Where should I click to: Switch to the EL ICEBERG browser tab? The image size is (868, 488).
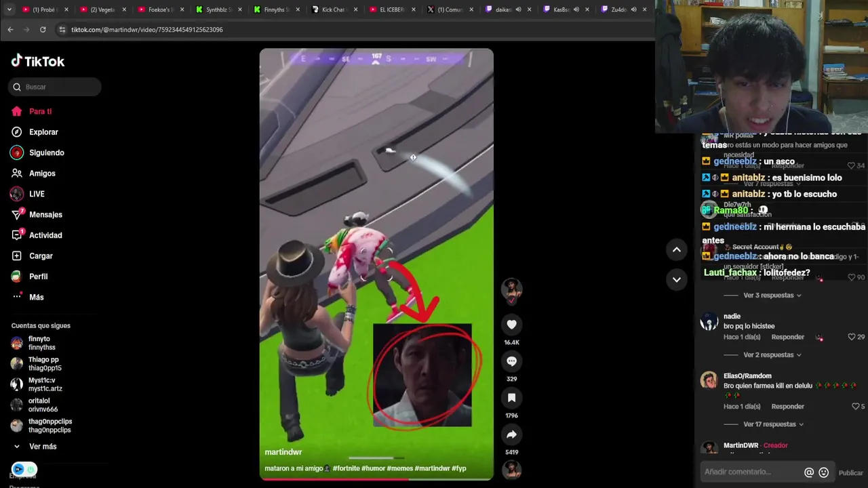click(392, 9)
